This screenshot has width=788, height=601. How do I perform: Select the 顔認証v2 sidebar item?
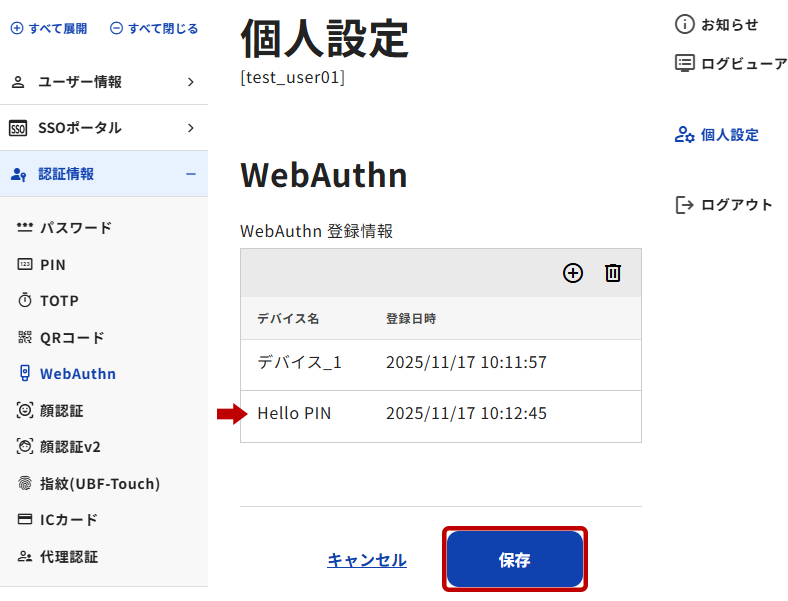(69, 447)
